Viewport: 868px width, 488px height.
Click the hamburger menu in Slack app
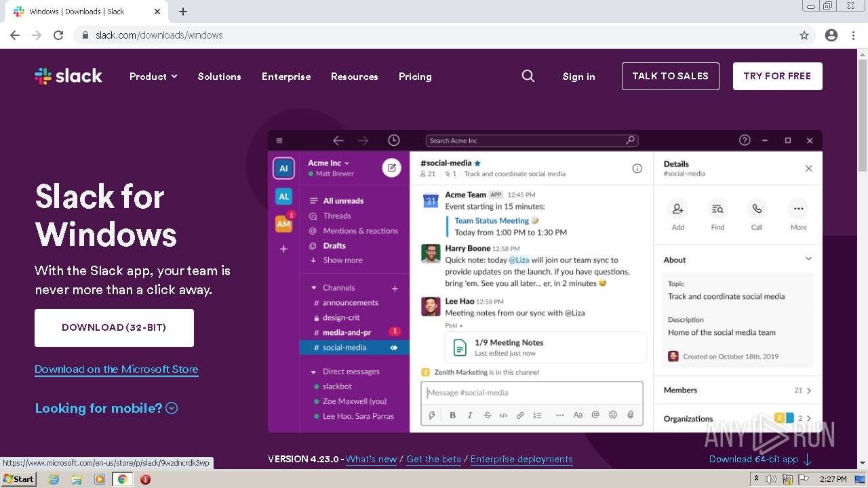tap(279, 140)
